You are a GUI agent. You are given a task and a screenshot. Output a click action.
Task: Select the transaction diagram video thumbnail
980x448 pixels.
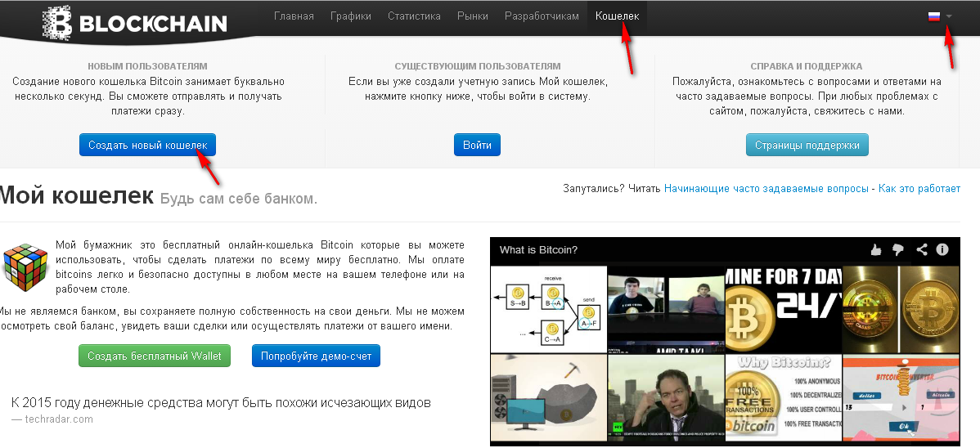(x=548, y=309)
